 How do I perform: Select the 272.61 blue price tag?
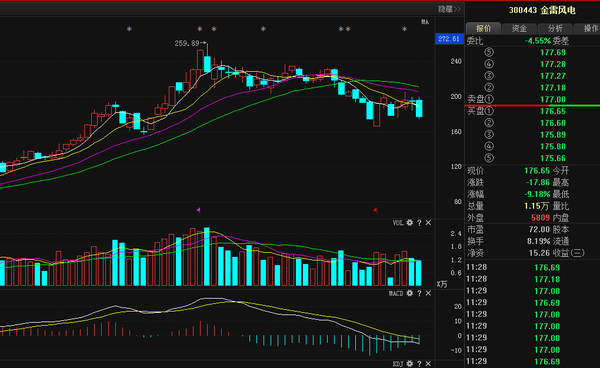click(449, 39)
